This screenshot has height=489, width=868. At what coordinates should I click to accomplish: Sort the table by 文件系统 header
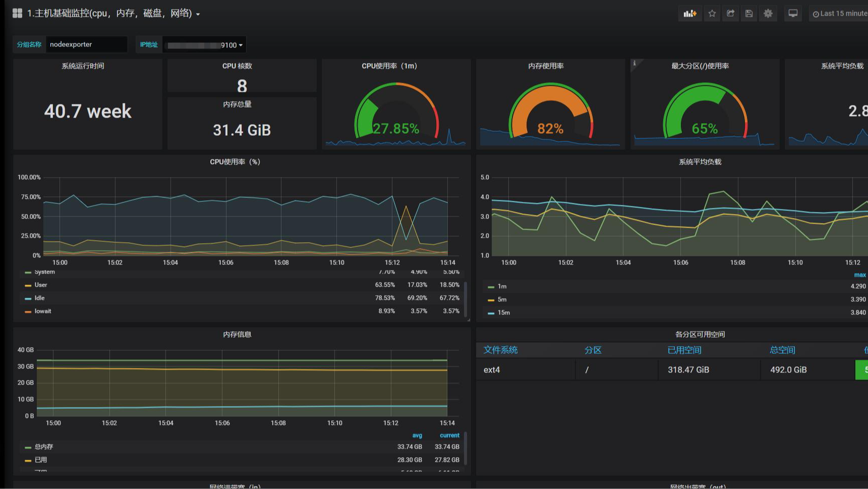coord(500,350)
